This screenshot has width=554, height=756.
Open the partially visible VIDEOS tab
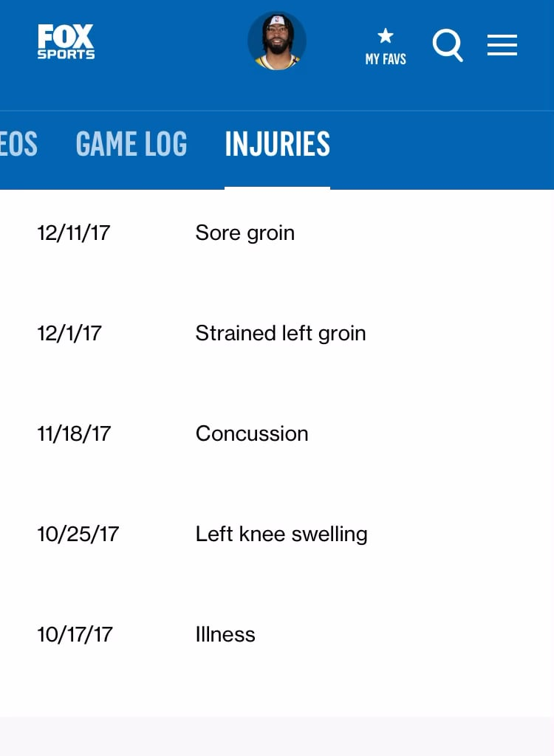coord(18,145)
